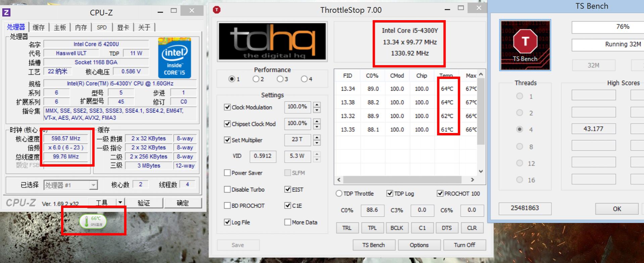The image size is (644, 263).
Task: Toggle the EIST checkbox
Action: pos(288,189)
